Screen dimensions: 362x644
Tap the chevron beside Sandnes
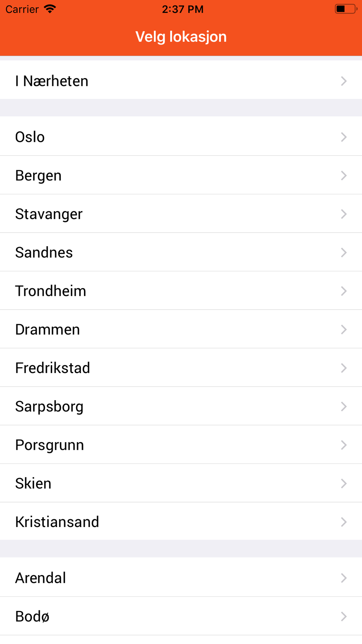344,252
